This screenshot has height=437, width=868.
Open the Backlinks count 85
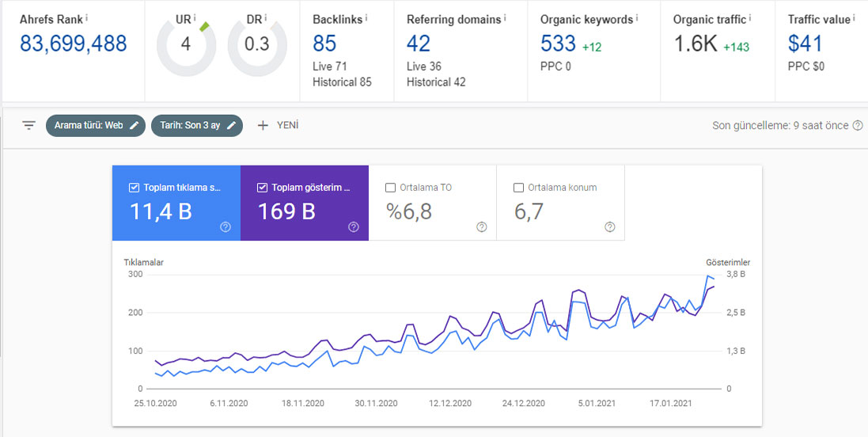tap(324, 44)
